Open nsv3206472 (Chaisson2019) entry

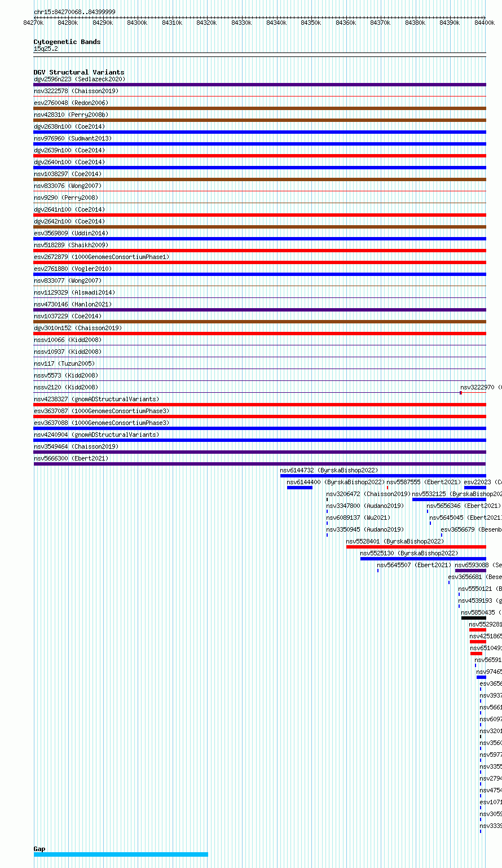pyautogui.click(x=369, y=494)
